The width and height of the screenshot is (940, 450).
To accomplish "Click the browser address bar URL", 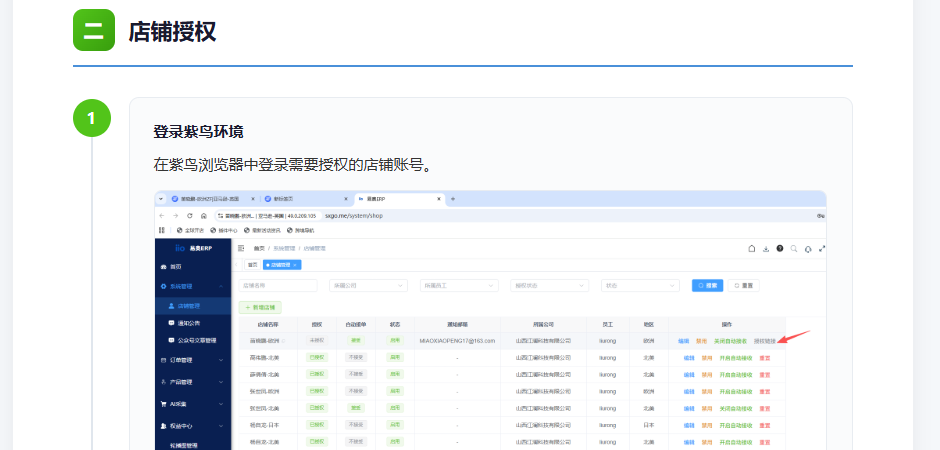I will pyautogui.click(x=353, y=216).
